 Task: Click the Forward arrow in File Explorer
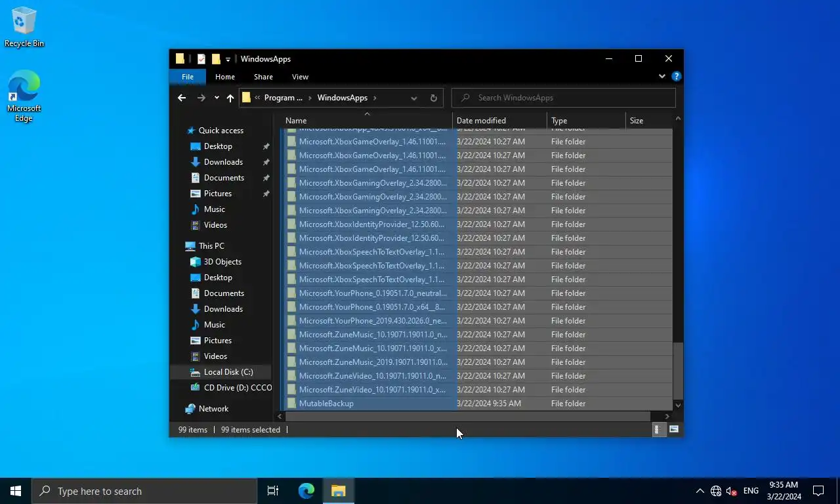click(201, 98)
